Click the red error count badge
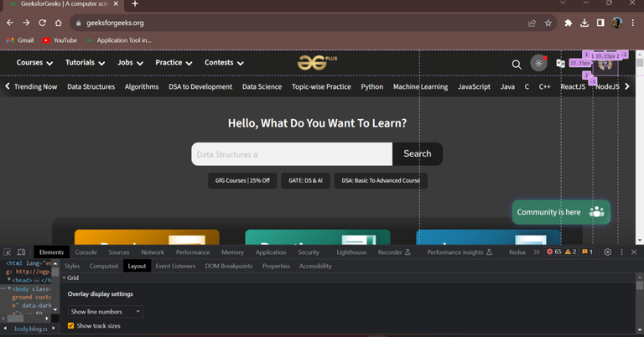This screenshot has height=337, width=644. tap(553, 251)
